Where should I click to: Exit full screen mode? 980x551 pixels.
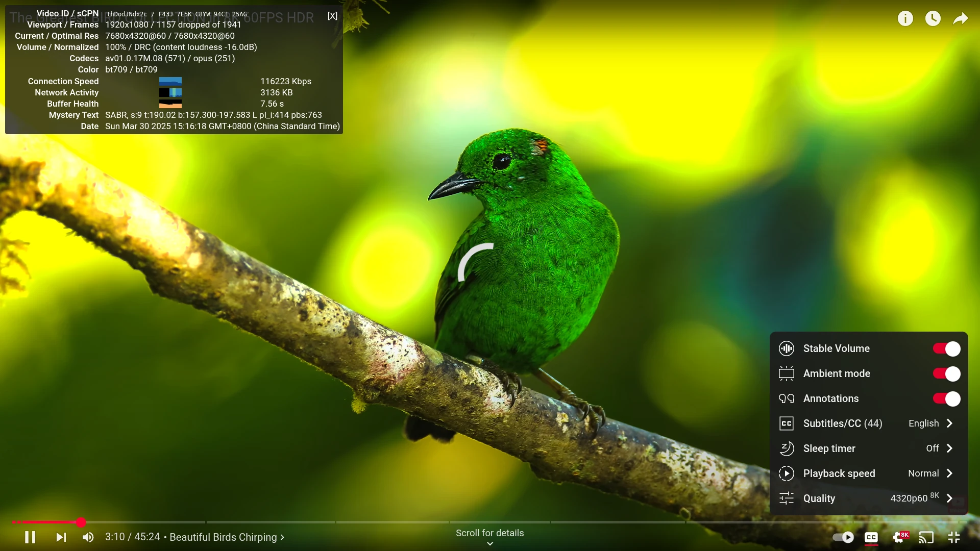[x=954, y=537]
